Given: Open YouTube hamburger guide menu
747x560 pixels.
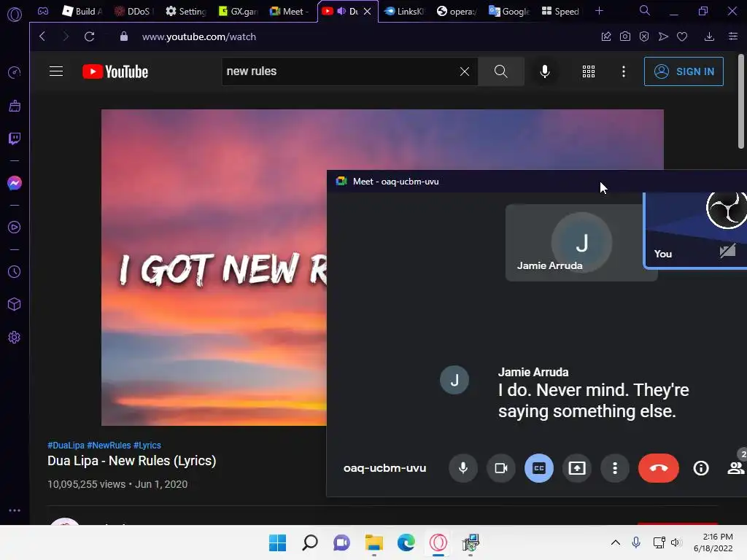Looking at the screenshot, I should [x=56, y=71].
